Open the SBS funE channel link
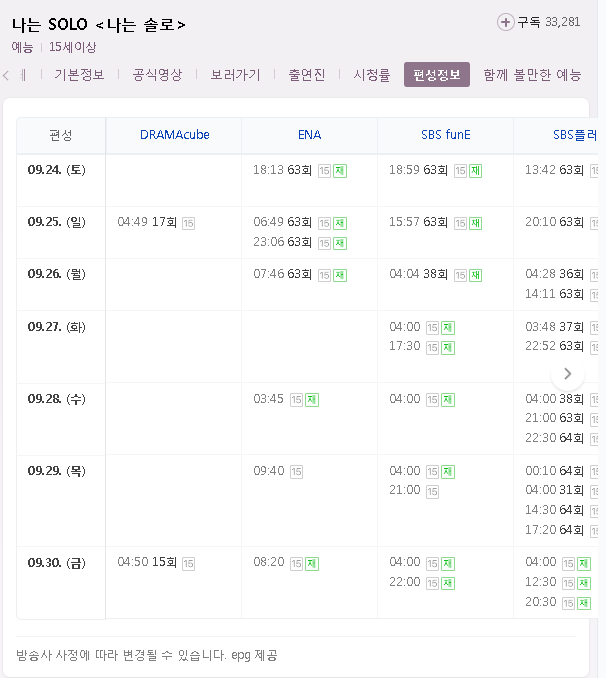606x678 pixels. tap(446, 135)
